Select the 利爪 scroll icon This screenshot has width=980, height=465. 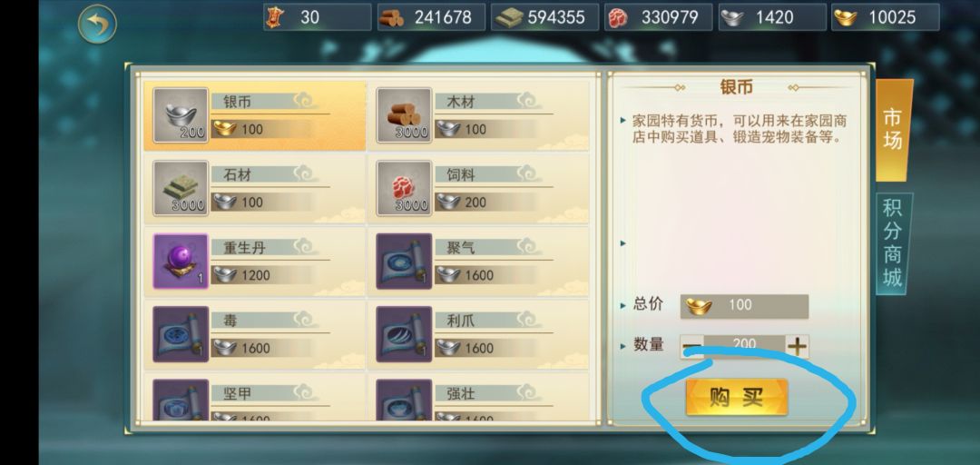[404, 334]
